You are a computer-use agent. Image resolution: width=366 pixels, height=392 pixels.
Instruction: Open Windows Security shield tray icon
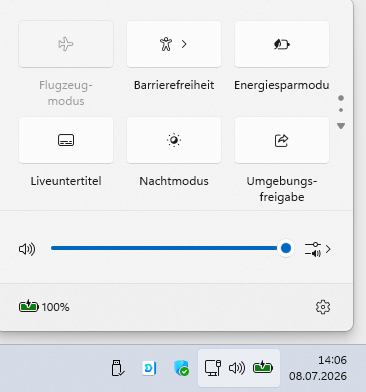tap(181, 368)
